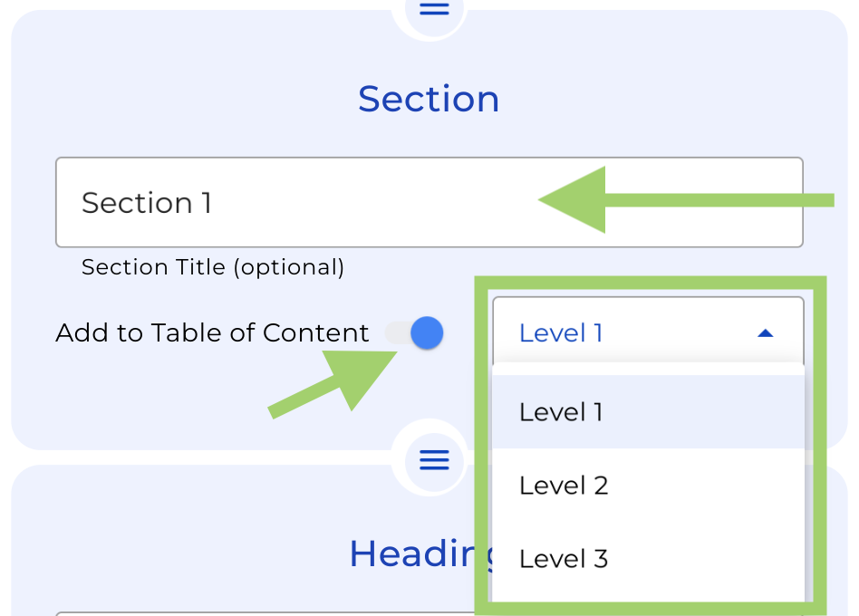Image resolution: width=859 pixels, height=616 pixels.
Task: Grab the reorder icon between Section and Heading
Action: (434, 459)
